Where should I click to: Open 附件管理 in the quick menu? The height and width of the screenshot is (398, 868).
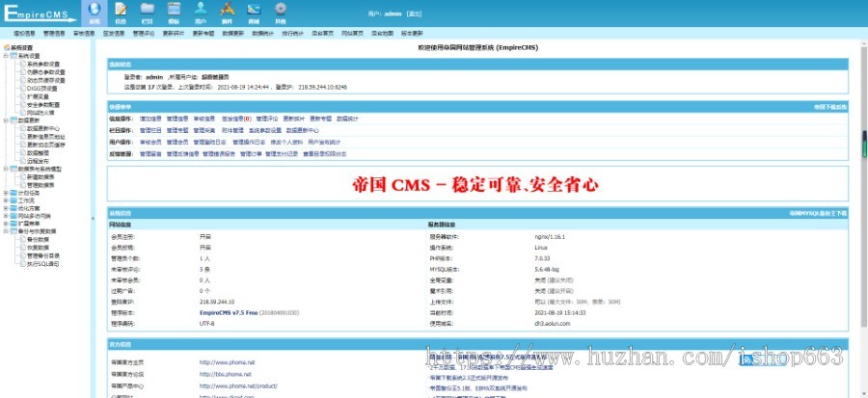(232, 130)
